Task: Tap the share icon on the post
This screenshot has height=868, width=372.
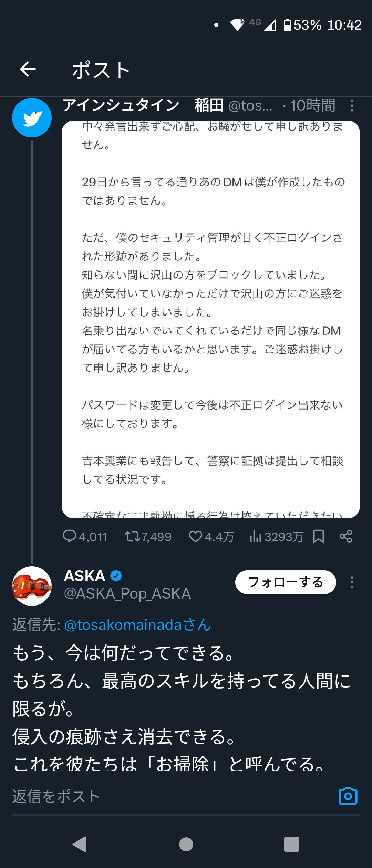Action: coord(346,536)
